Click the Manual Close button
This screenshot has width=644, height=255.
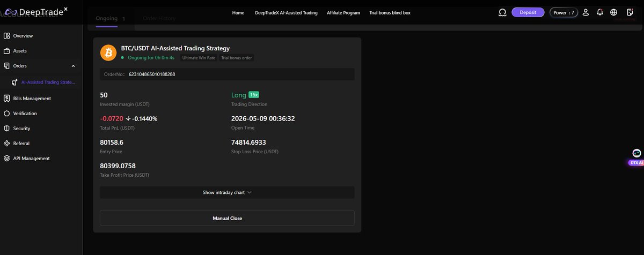(x=227, y=218)
